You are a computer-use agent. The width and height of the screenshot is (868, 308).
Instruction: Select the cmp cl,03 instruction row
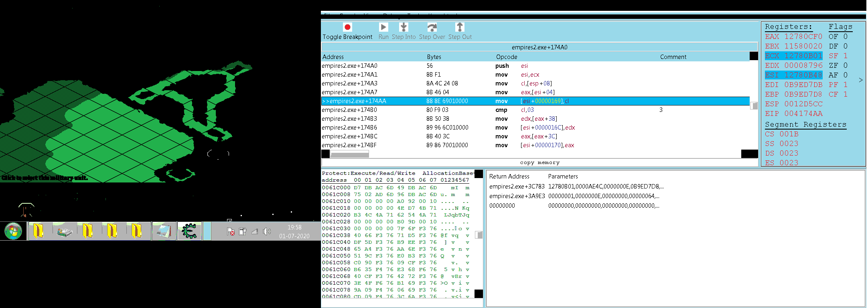pos(535,110)
